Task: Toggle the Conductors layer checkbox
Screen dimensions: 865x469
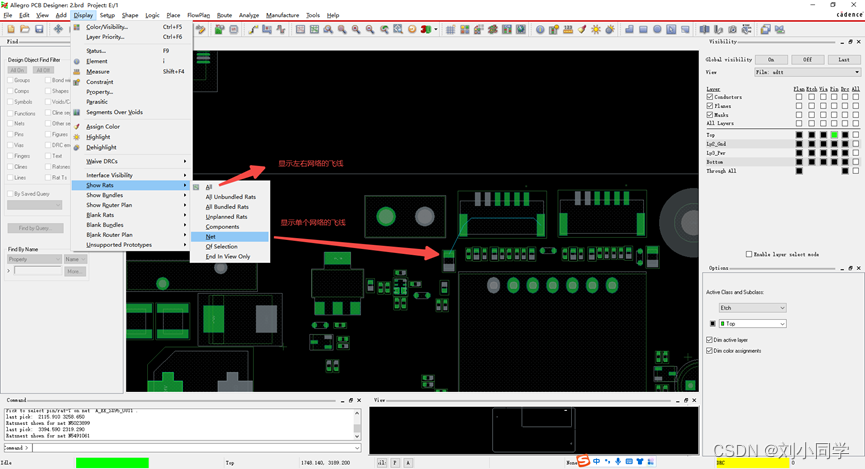Action: point(711,97)
